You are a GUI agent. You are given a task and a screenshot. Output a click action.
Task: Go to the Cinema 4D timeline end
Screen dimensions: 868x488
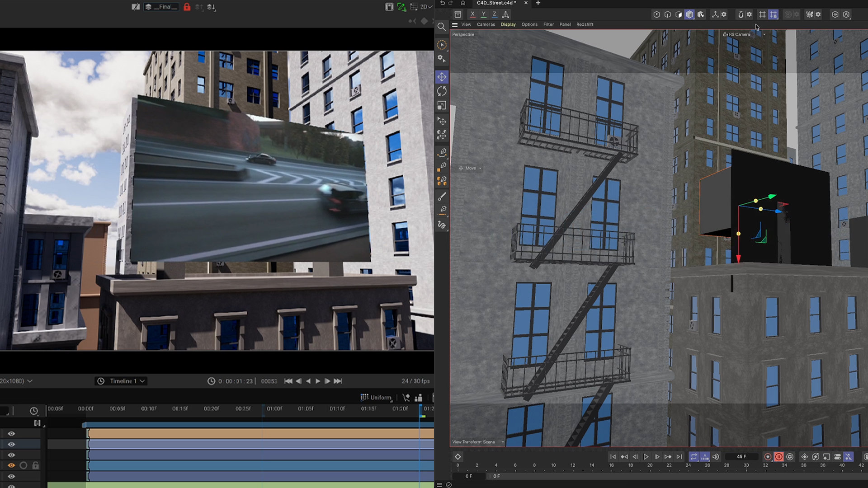click(x=679, y=457)
